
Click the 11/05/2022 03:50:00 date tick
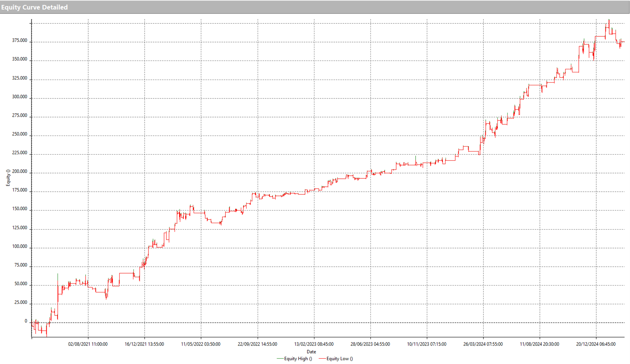[201, 344]
